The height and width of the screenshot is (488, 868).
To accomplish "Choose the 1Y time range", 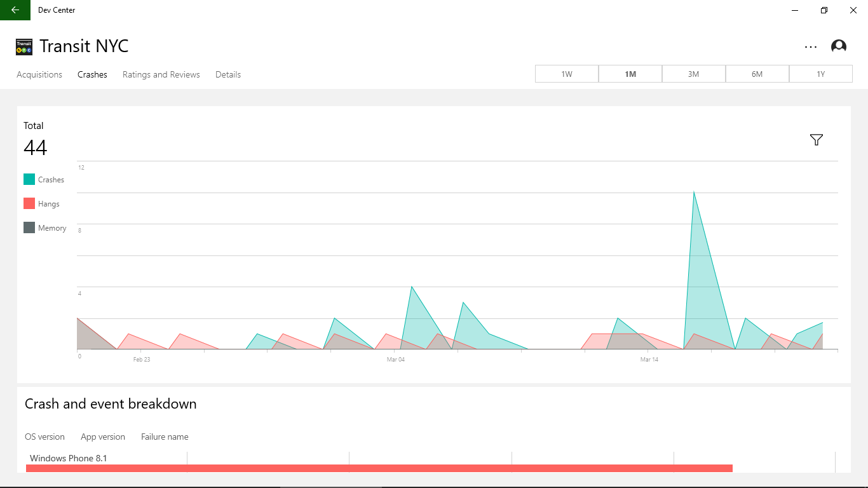I will pyautogui.click(x=821, y=74).
